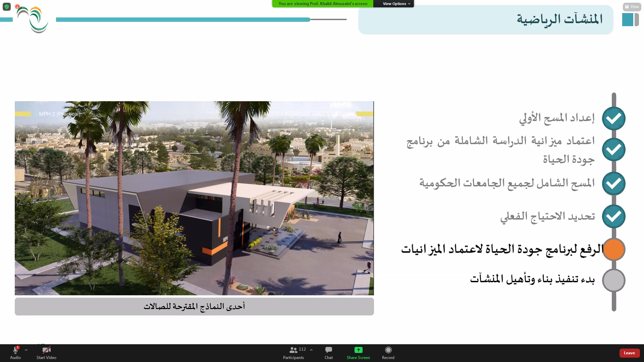Click the green encryption shield icon

pos(7,7)
